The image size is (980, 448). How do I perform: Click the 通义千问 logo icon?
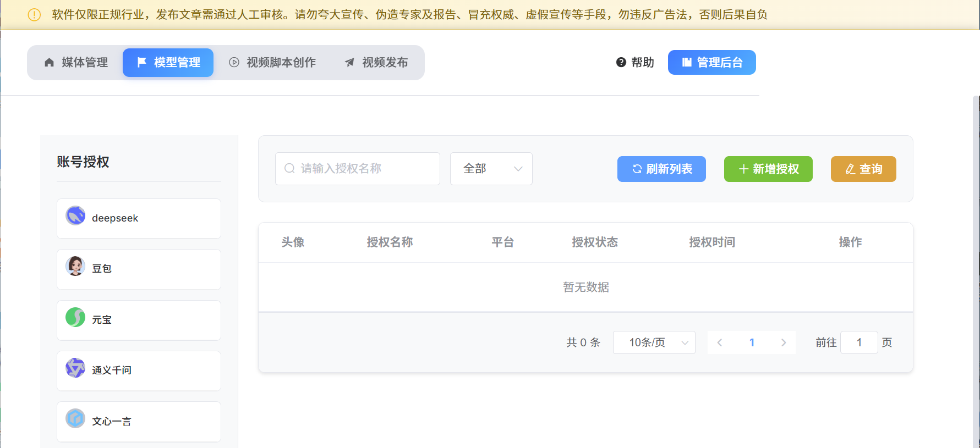[x=75, y=368]
